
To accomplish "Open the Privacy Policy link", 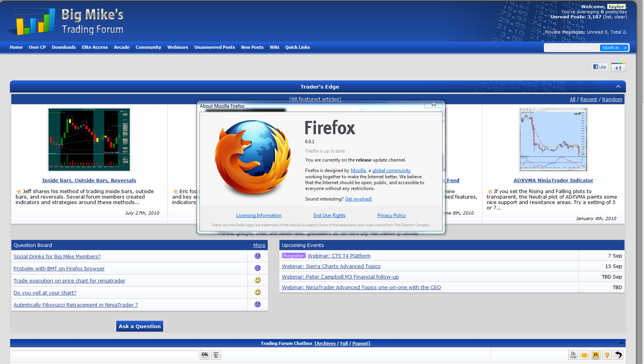I will click(x=391, y=215).
